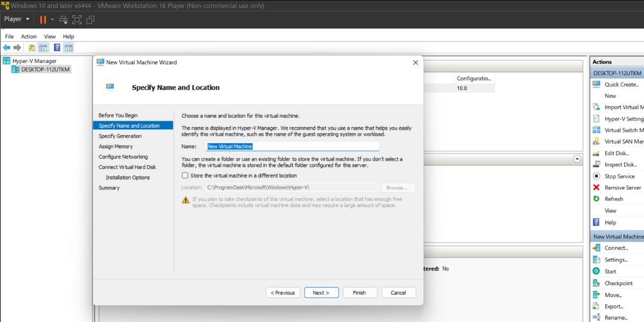Click the up one level folder icon
Viewport: 644px width, 322px height.
(x=32, y=48)
